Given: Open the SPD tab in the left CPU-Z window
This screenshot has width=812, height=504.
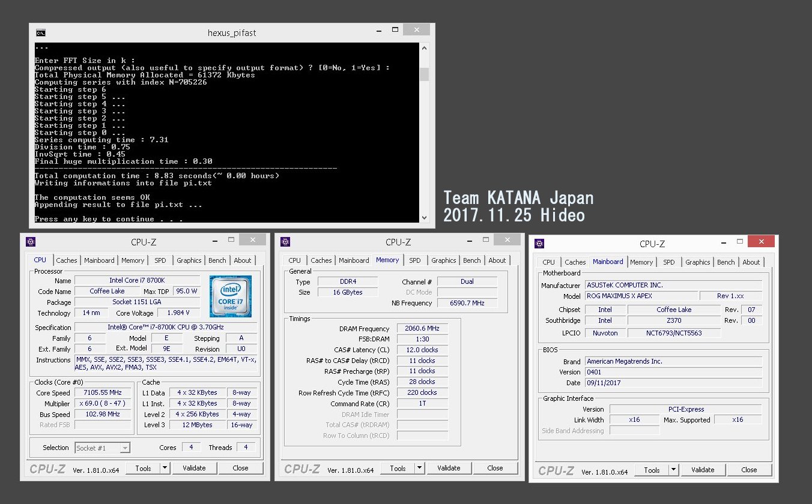Looking at the screenshot, I should pyautogui.click(x=160, y=260).
